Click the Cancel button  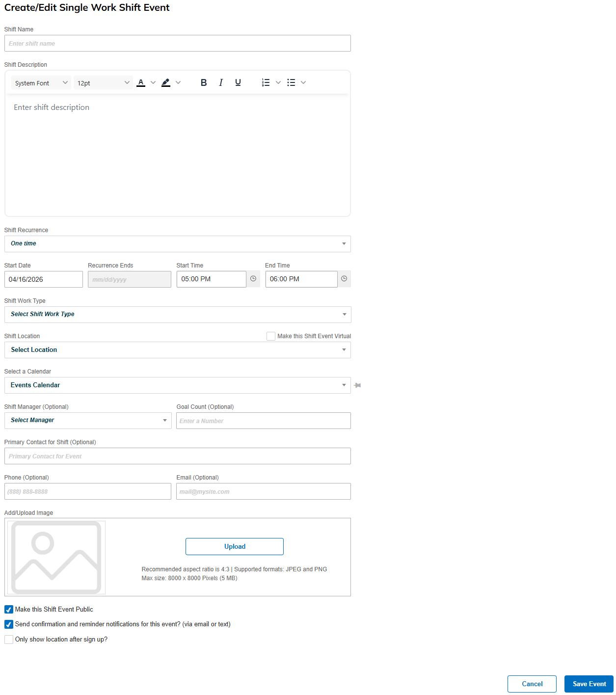click(532, 684)
